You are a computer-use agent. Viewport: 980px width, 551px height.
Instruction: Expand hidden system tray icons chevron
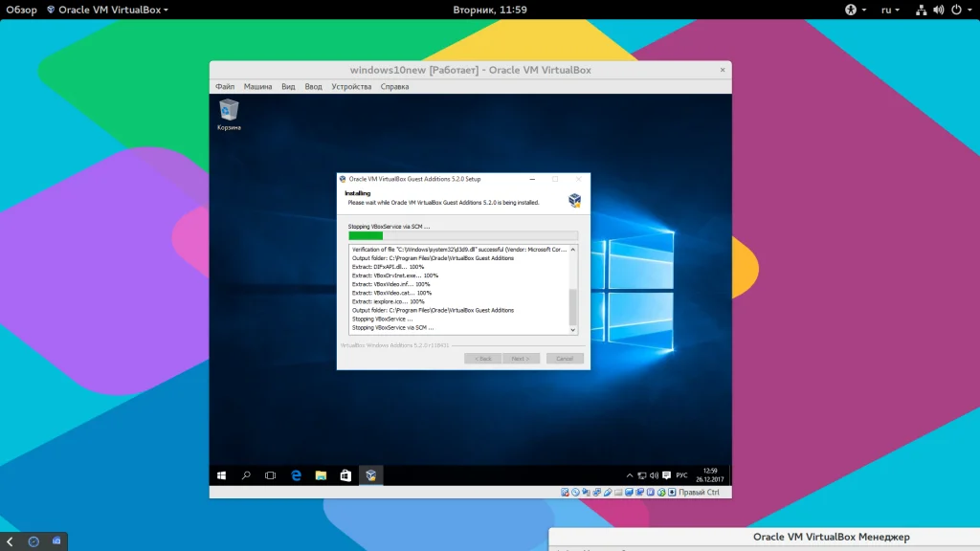pyautogui.click(x=630, y=474)
